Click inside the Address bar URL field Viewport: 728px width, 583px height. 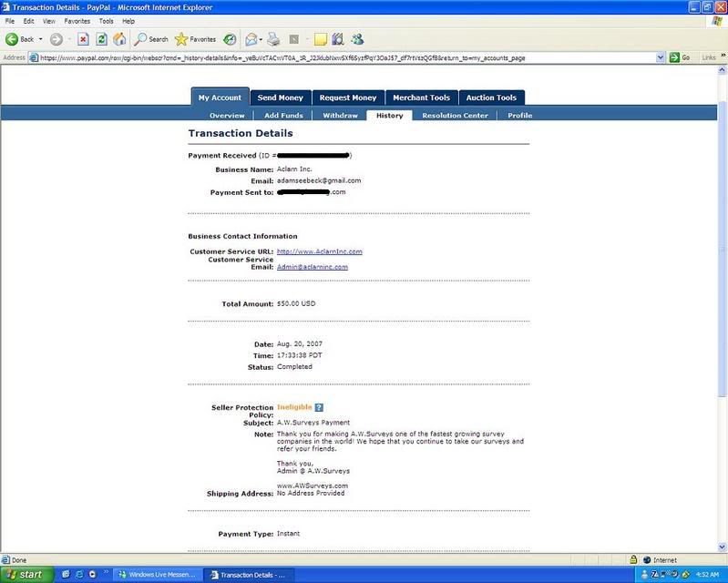tap(346, 58)
